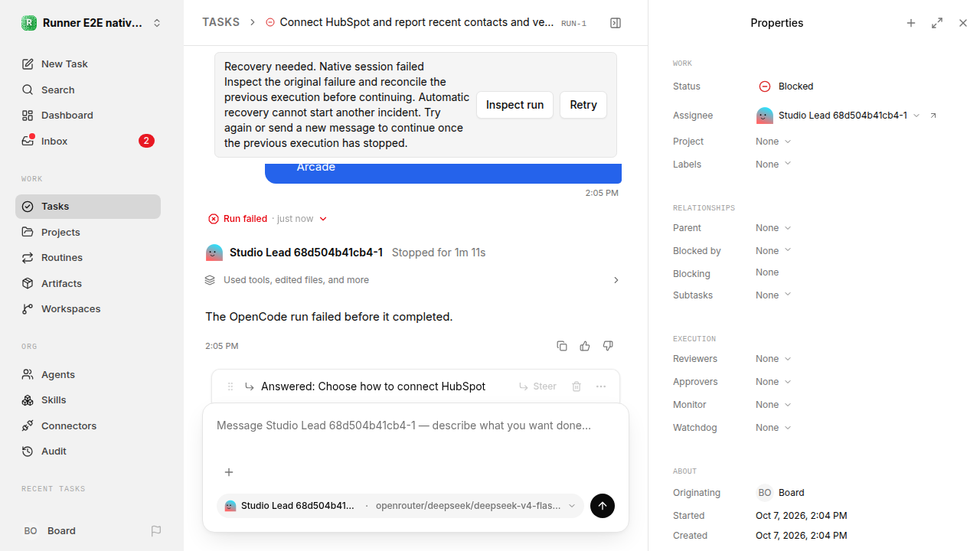Open Workspaces branch icon
This screenshot has height=551, width=980.
[x=28, y=309]
